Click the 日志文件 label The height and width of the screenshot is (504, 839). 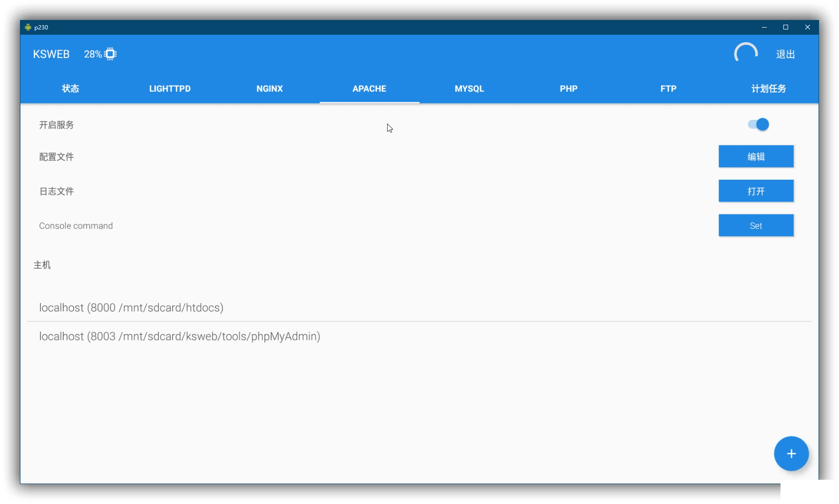click(x=56, y=191)
